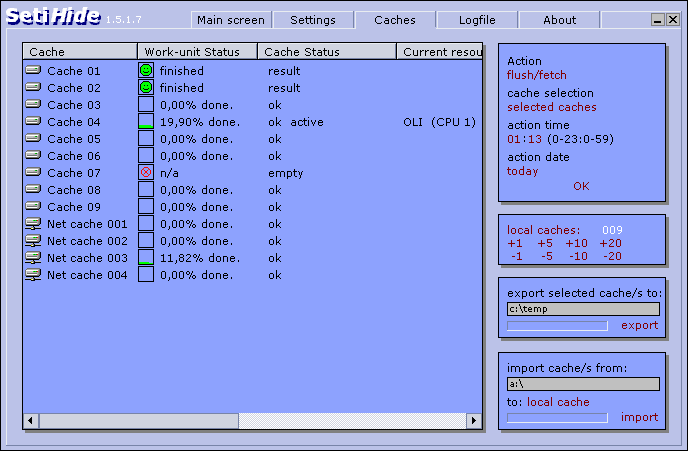Change the flush/fetch action value
This screenshot has height=451, width=688.
[537, 75]
